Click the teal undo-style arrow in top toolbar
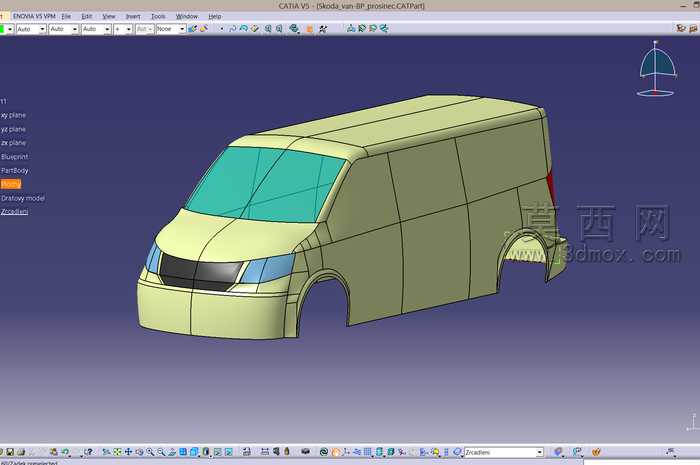 244,29
